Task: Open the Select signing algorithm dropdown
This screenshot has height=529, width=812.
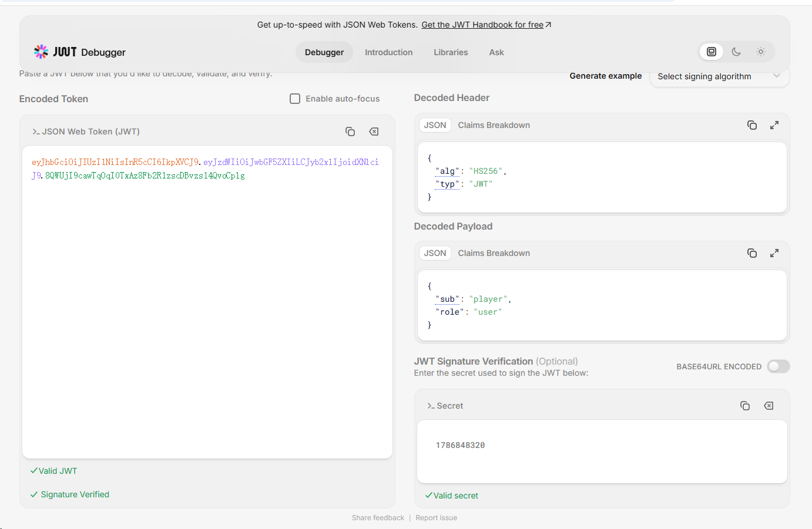Action: (x=719, y=76)
